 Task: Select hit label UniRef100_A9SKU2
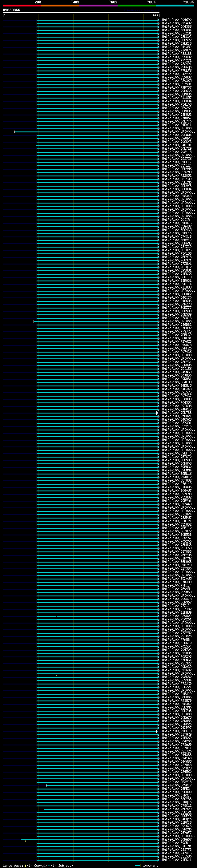click(176, 57)
